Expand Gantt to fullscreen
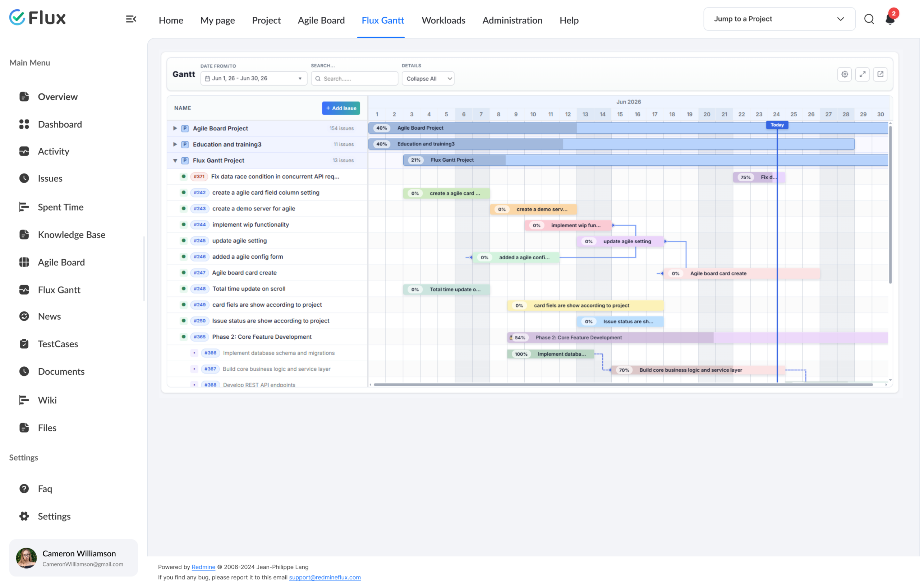 (x=863, y=74)
